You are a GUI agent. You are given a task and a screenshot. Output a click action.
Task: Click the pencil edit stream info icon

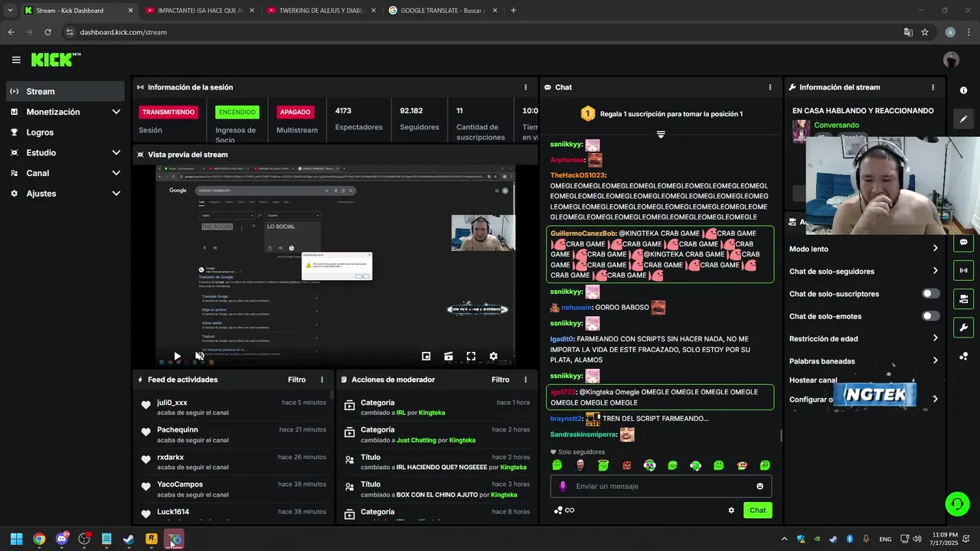point(963,119)
